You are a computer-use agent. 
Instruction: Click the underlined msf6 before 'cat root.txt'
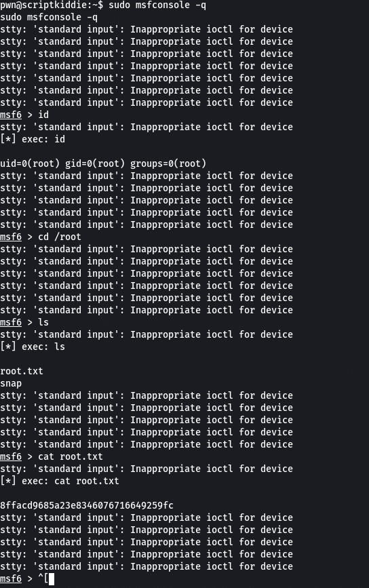[11, 456]
